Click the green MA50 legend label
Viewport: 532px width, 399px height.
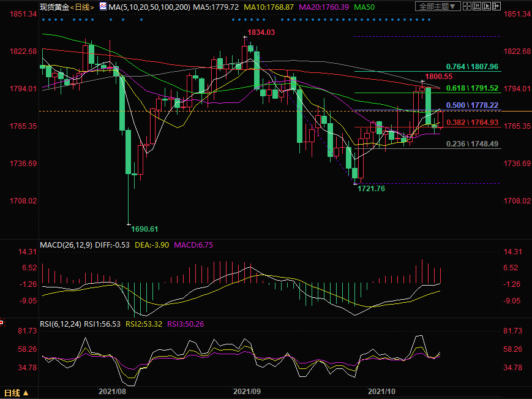click(364, 7)
